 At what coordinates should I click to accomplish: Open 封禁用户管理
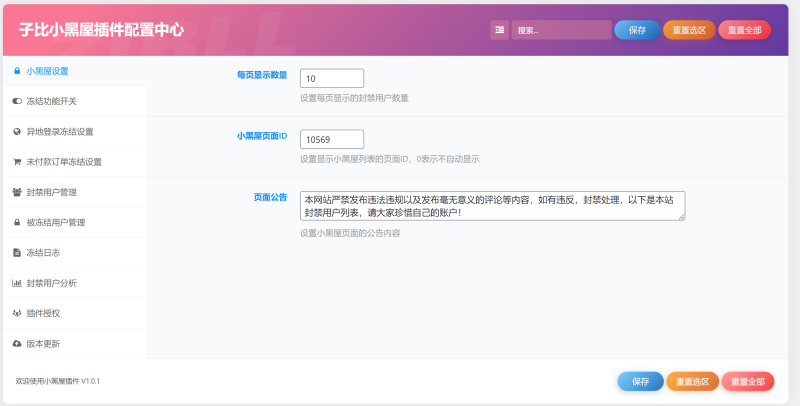(75, 192)
